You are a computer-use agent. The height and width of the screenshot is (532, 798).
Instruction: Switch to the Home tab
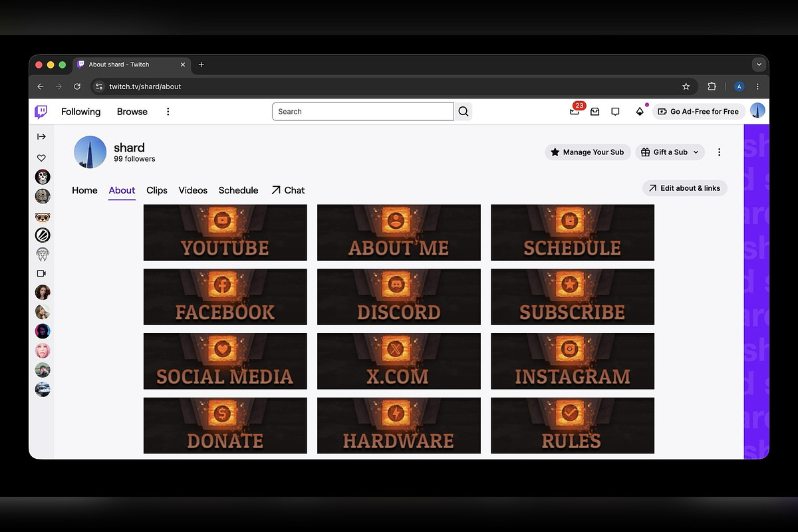84,190
